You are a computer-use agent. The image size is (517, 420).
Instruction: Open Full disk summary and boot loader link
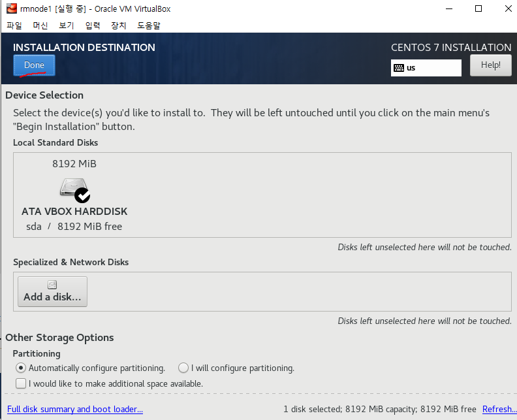click(x=75, y=409)
